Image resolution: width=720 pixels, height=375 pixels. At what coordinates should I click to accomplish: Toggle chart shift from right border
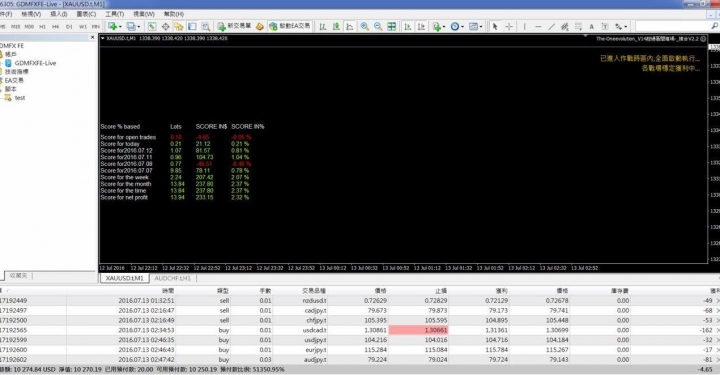pyautogui.click(x=421, y=27)
